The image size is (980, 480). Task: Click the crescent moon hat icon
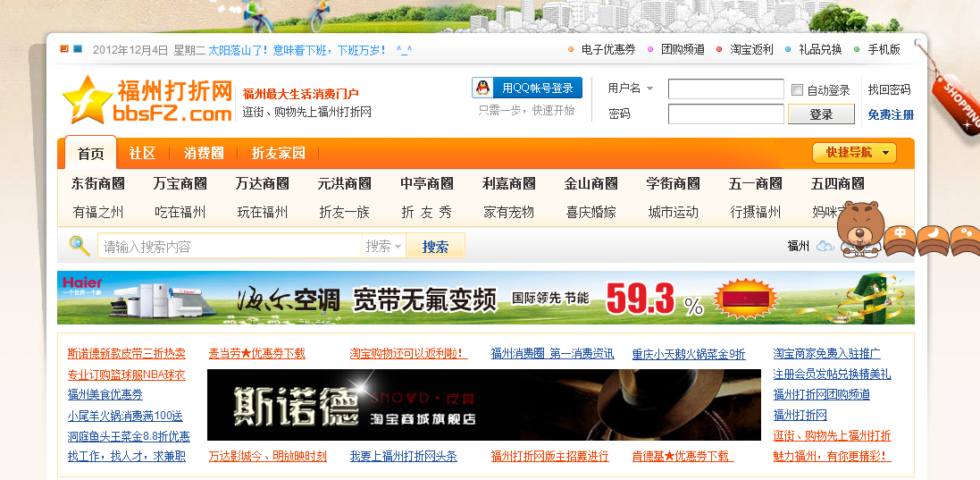click(x=933, y=240)
